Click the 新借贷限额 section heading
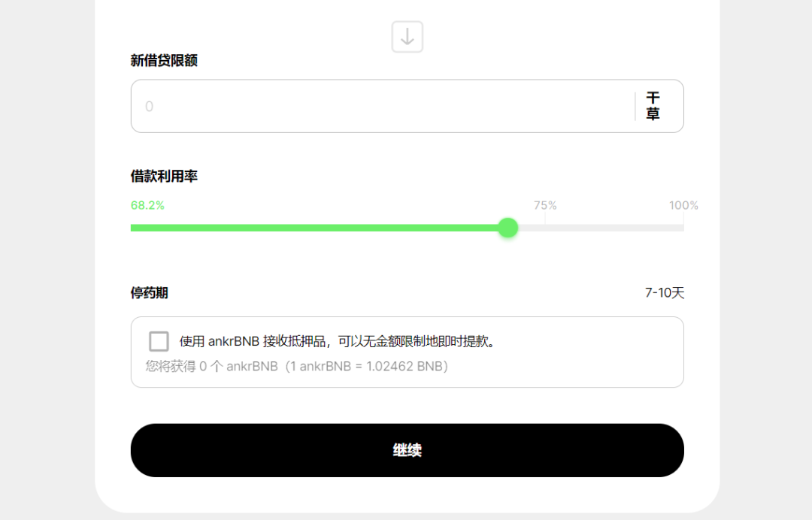 tap(164, 60)
